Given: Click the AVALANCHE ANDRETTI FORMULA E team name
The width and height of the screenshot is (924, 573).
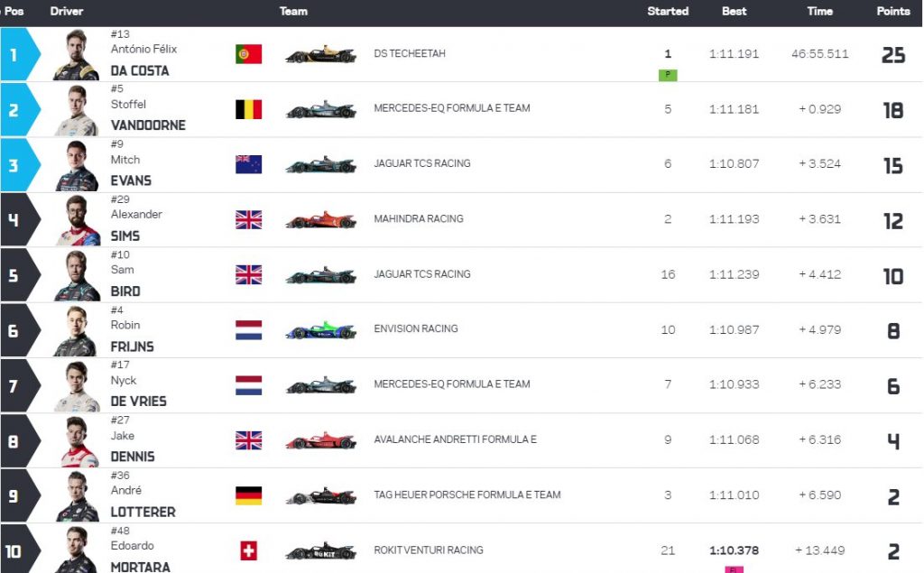Looking at the screenshot, I should (x=455, y=439).
